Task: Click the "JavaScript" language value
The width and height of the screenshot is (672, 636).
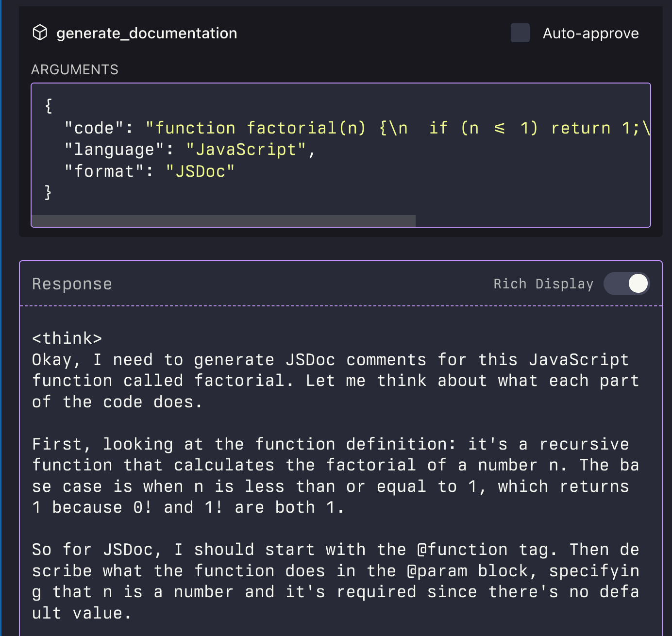Action: [x=246, y=150]
